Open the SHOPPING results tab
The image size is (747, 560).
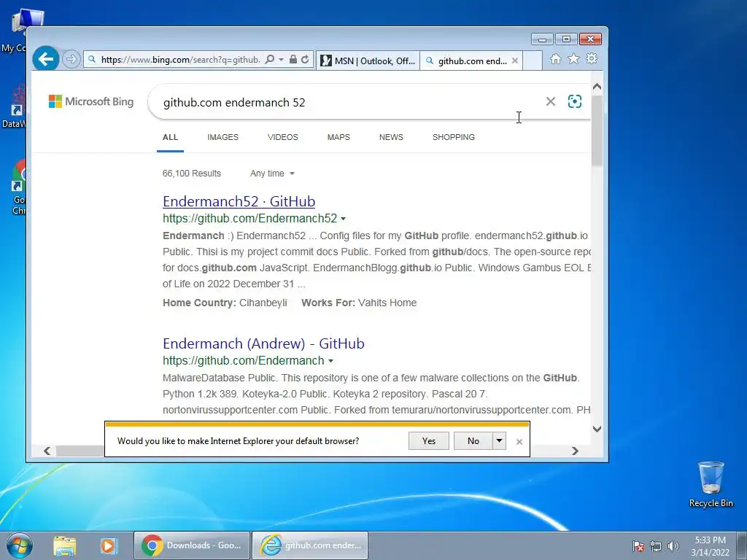(x=454, y=137)
